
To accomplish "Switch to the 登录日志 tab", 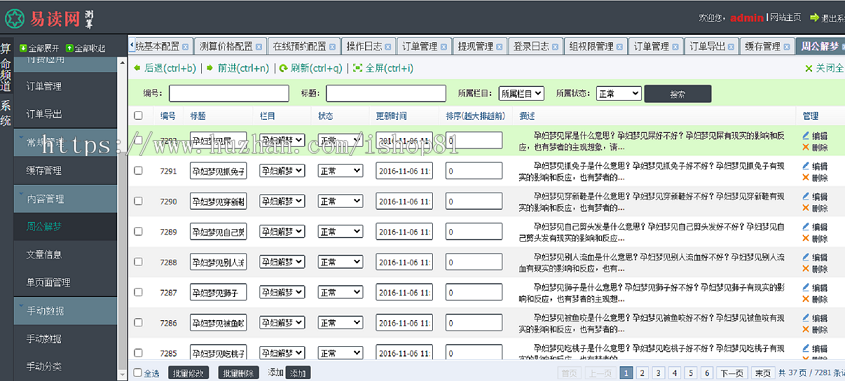I will coord(535,46).
